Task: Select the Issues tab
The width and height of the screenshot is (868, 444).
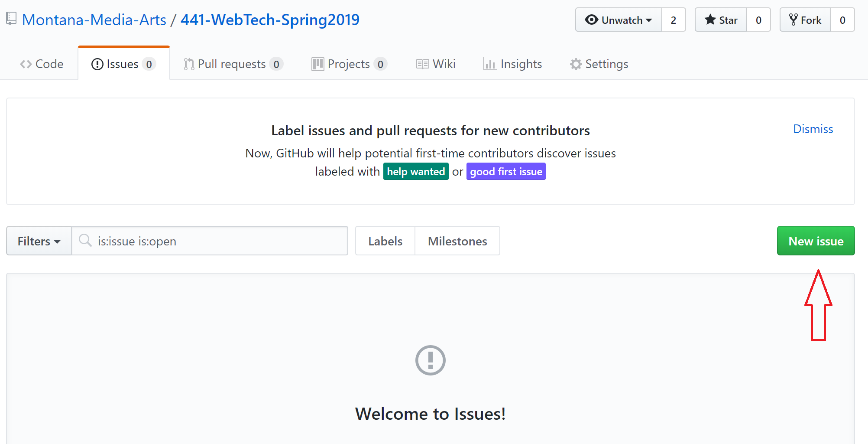Action: point(124,64)
